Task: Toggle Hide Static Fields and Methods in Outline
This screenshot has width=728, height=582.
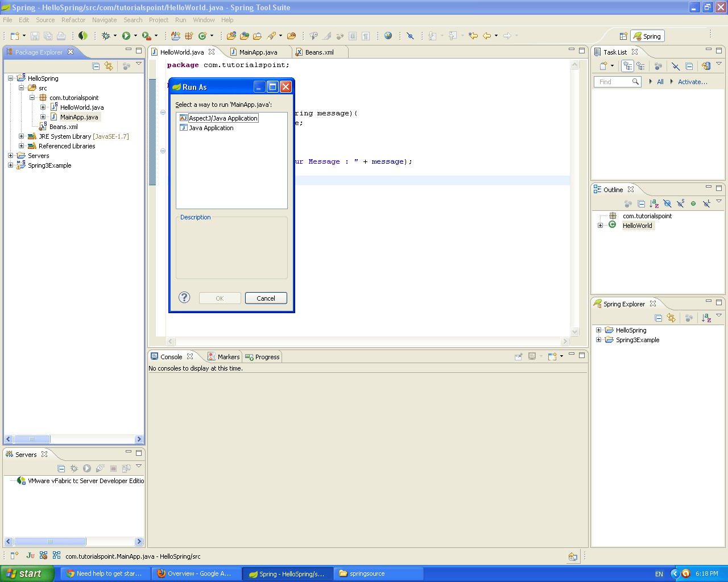Action: [x=680, y=203]
